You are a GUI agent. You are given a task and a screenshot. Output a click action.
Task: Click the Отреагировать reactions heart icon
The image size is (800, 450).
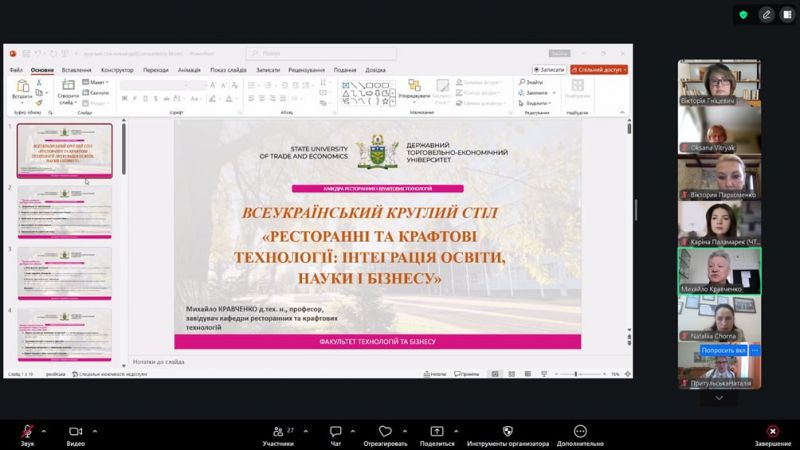click(x=385, y=432)
